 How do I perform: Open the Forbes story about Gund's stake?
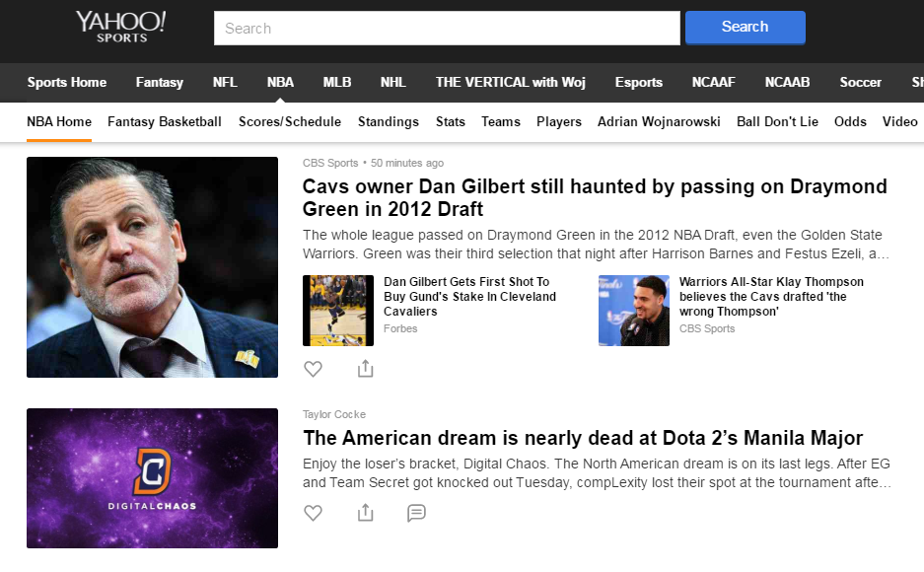pyautogui.click(x=469, y=296)
